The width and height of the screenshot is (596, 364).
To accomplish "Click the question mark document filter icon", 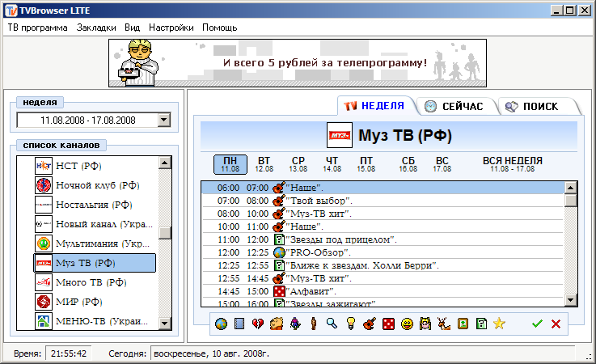I will [481, 324].
